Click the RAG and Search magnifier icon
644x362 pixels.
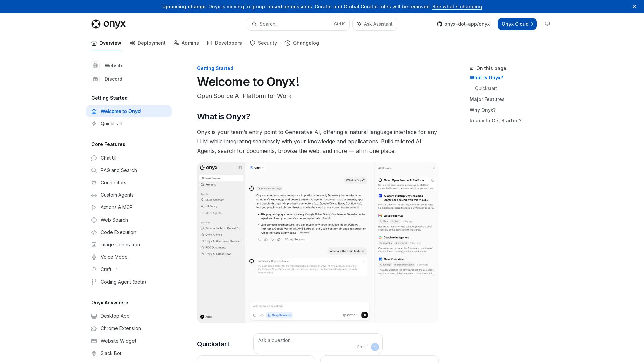(x=94, y=170)
